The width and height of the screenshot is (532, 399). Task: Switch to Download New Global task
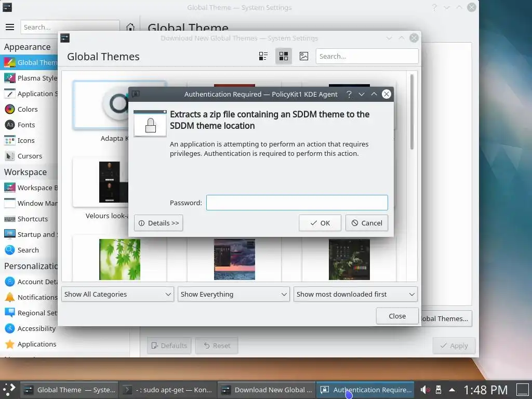coord(267,390)
